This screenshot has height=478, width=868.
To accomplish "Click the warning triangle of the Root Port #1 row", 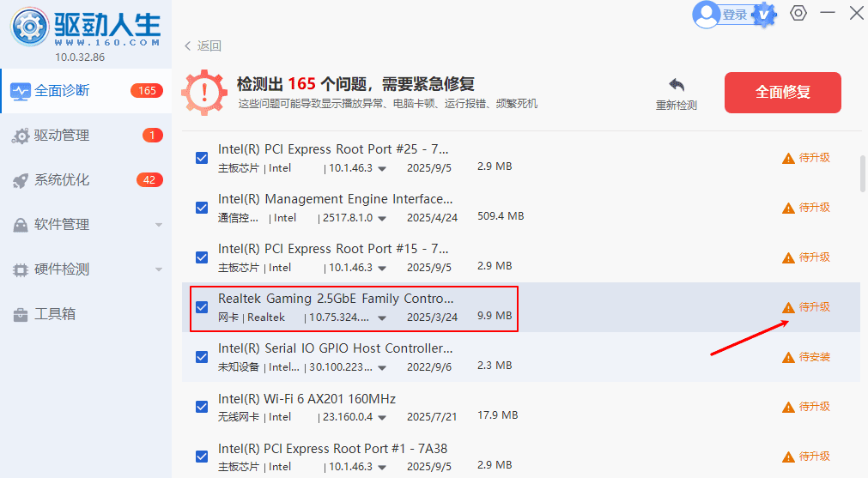I will [x=788, y=457].
